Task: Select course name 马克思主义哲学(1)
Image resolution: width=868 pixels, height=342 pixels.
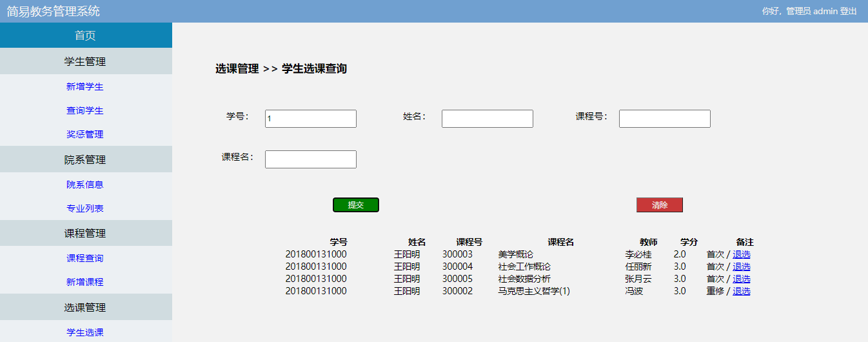Action: pyautogui.click(x=534, y=291)
